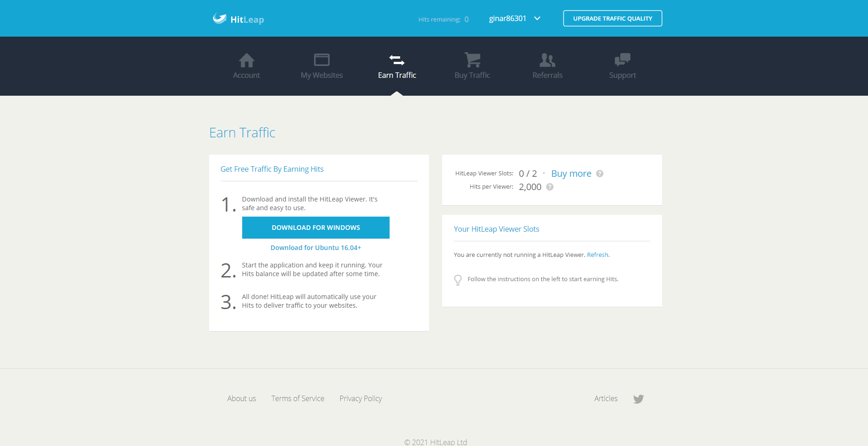Click the Hits per Viewer label
Viewport: 868px width, 446px height.
[491, 187]
